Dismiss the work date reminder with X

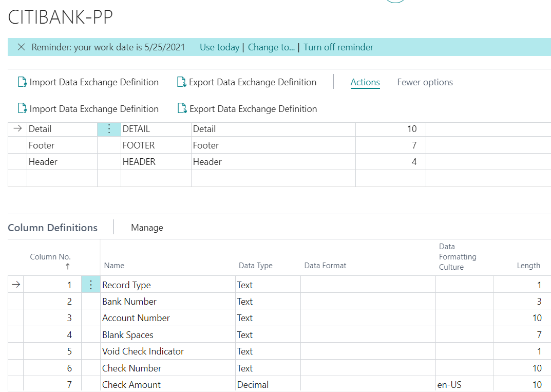21,47
